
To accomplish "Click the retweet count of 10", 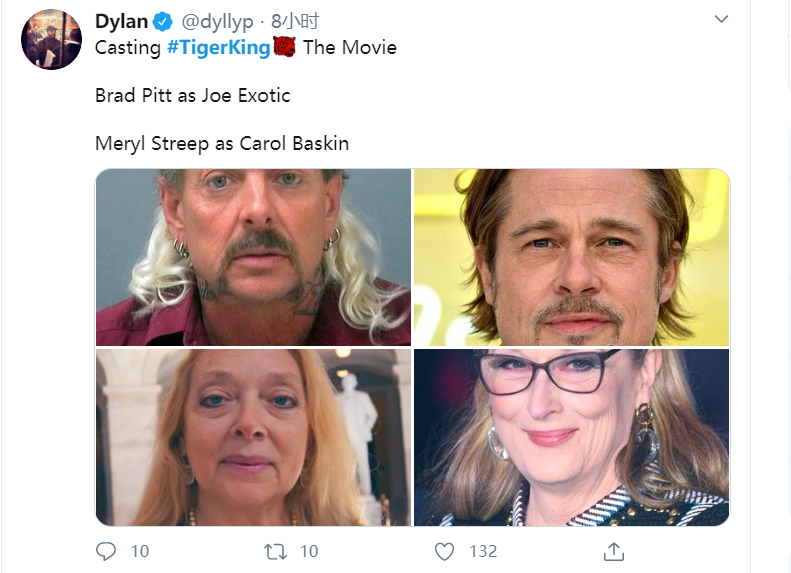I will [309, 551].
